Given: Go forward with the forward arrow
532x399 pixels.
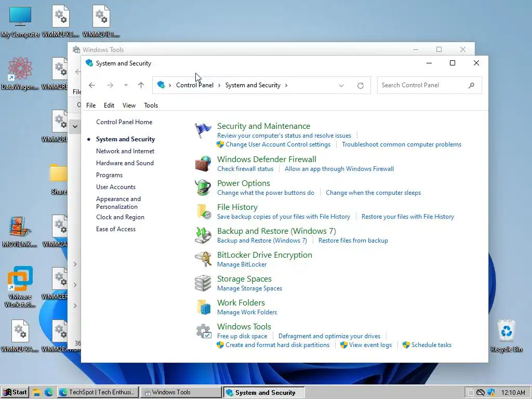Looking at the screenshot, I should pyautogui.click(x=110, y=85).
